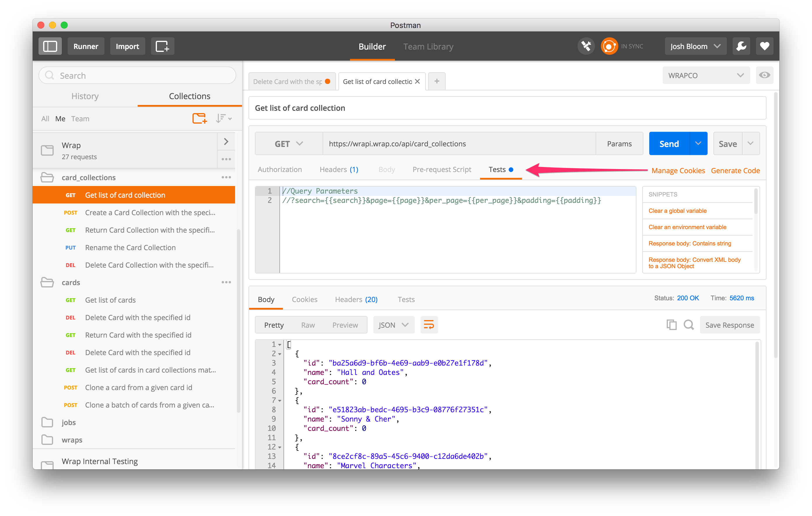
Task: Click the interceptor satellite icon
Action: (586, 46)
